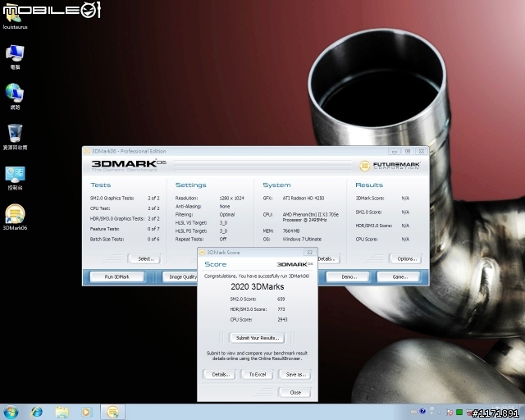Open the Options... button under Results

click(x=406, y=259)
